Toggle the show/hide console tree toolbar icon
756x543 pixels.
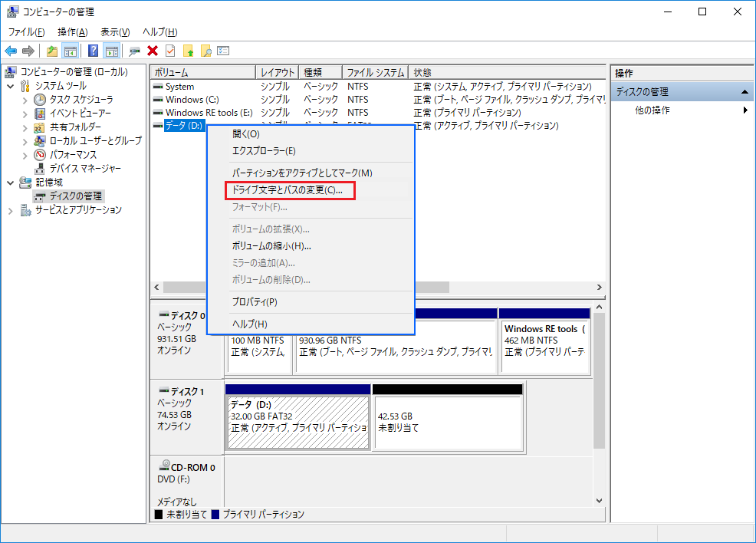click(x=71, y=51)
